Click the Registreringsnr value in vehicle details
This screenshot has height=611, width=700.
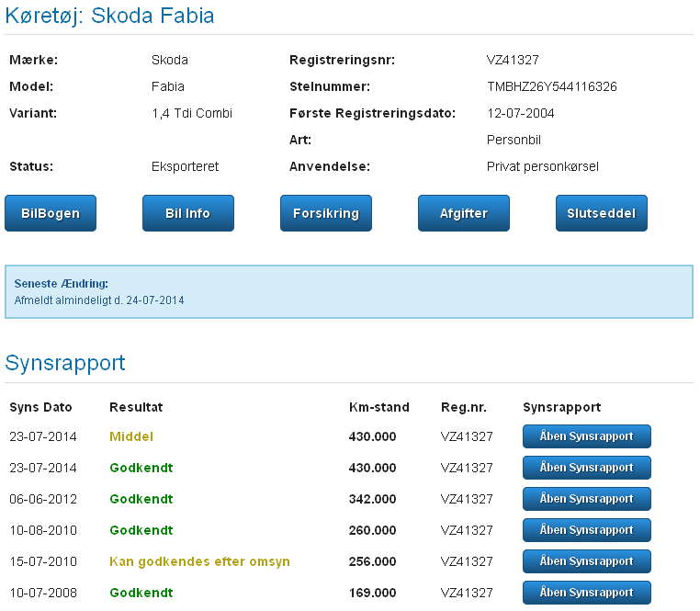point(513,60)
